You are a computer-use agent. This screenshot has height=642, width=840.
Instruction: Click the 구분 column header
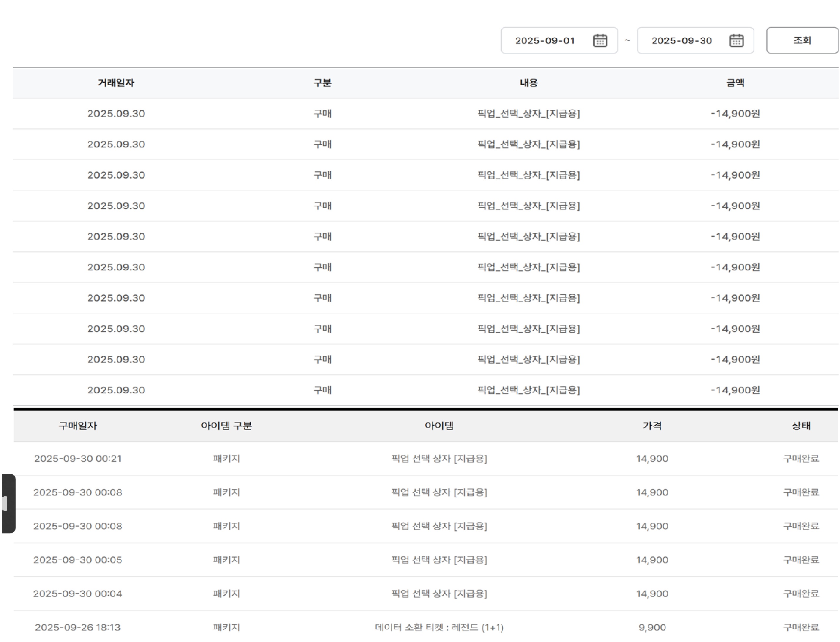coord(322,83)
